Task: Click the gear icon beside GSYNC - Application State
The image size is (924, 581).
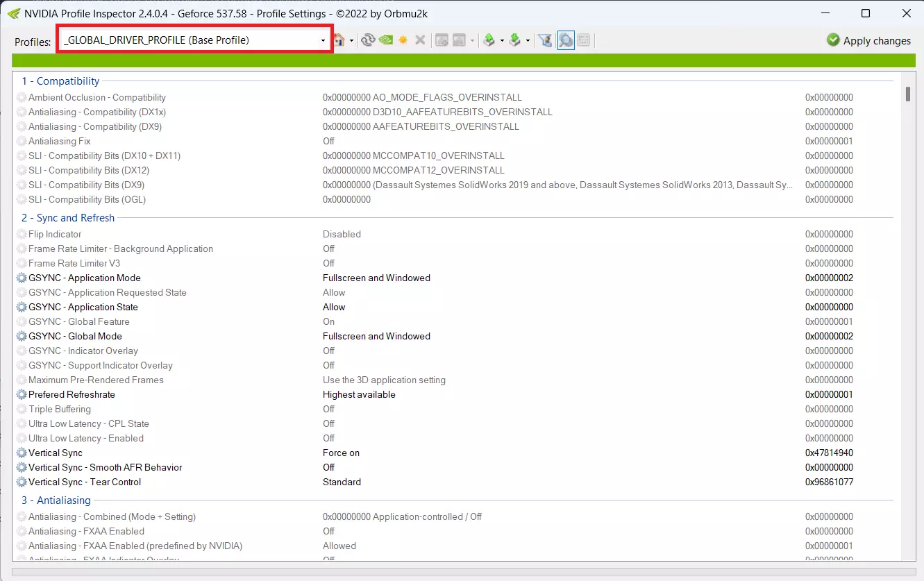Action: click(x=22, y=308)
